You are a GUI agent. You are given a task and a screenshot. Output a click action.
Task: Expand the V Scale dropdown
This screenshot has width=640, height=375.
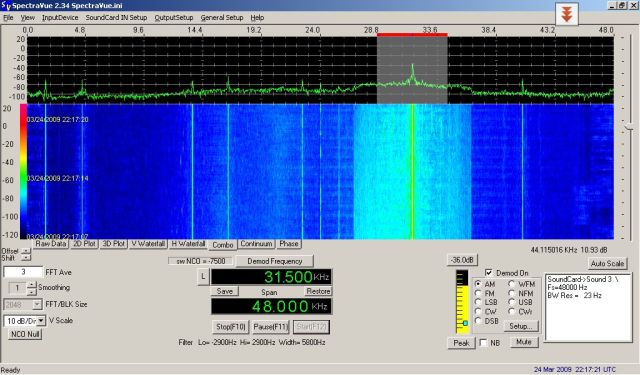click(41, 321)
